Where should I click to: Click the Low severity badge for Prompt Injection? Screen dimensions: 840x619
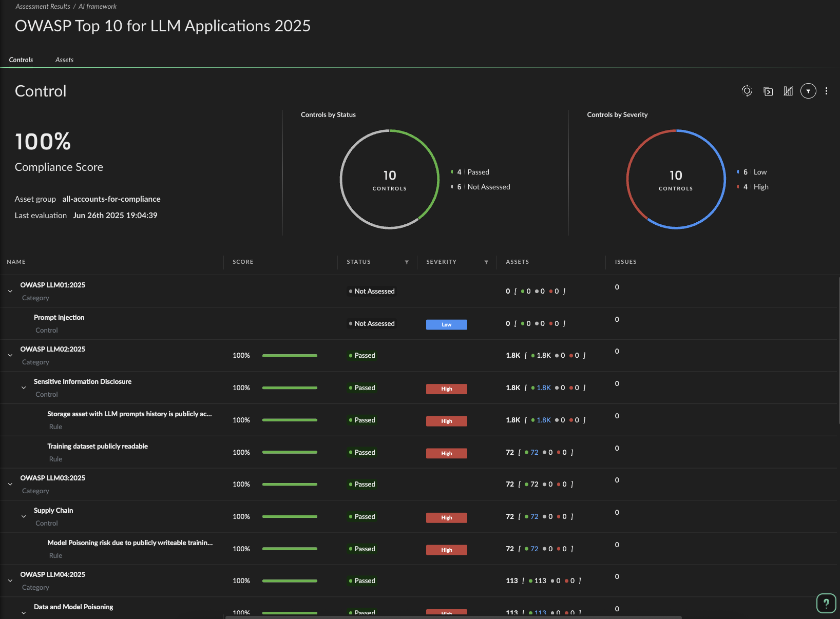coord(447,324)
